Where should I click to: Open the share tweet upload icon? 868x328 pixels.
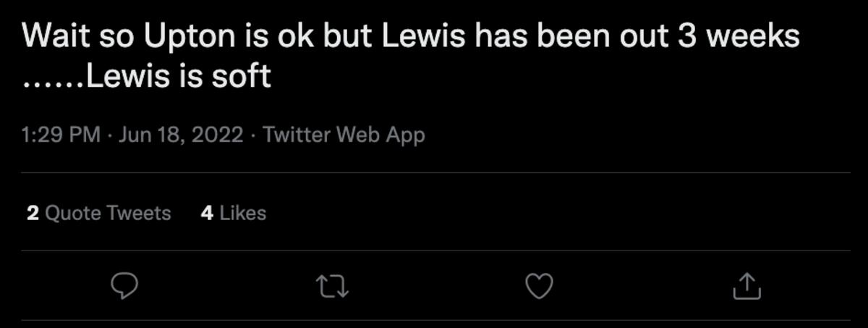click(747, 287)
